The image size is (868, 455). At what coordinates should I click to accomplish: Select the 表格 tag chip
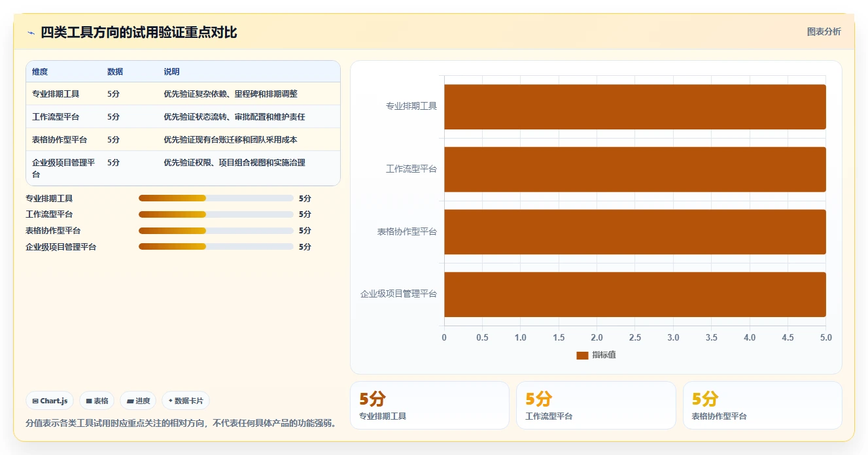pos(97,401)
